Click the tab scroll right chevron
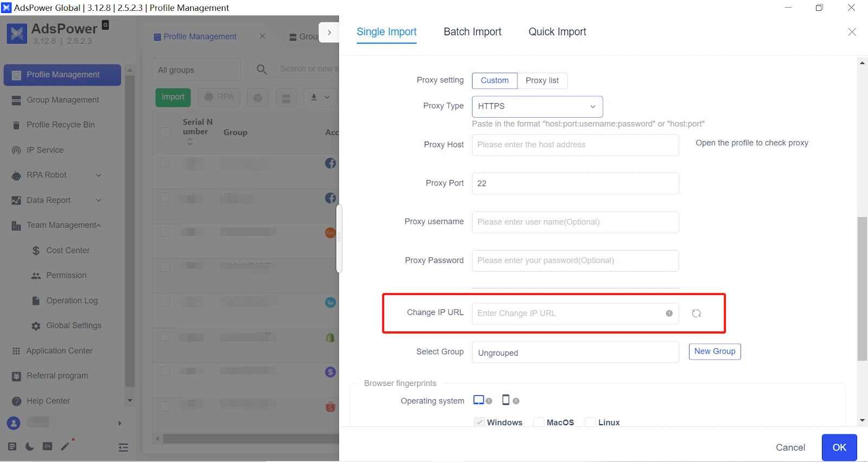This screenshot has height=462, width=868. [329, 33]
